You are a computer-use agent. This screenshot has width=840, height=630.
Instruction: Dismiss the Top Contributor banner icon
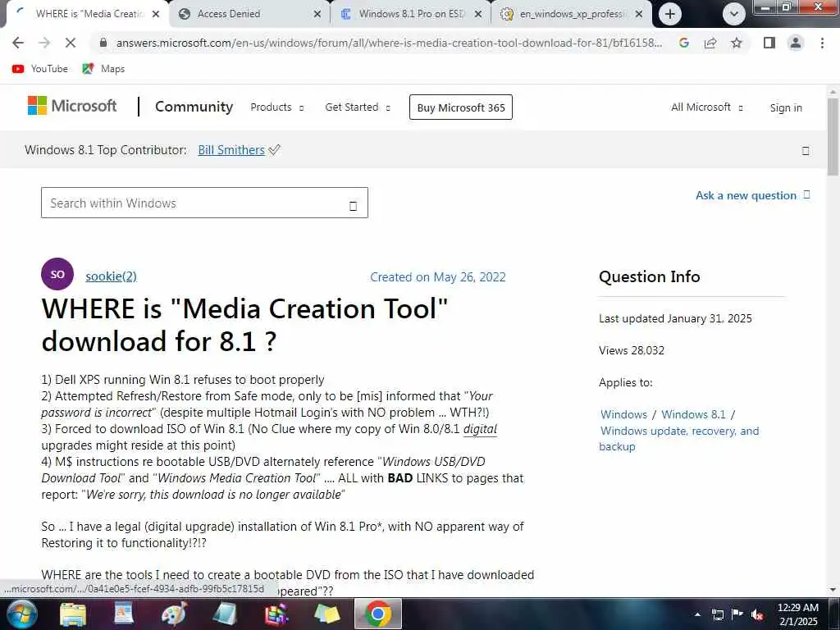[806, 151]
